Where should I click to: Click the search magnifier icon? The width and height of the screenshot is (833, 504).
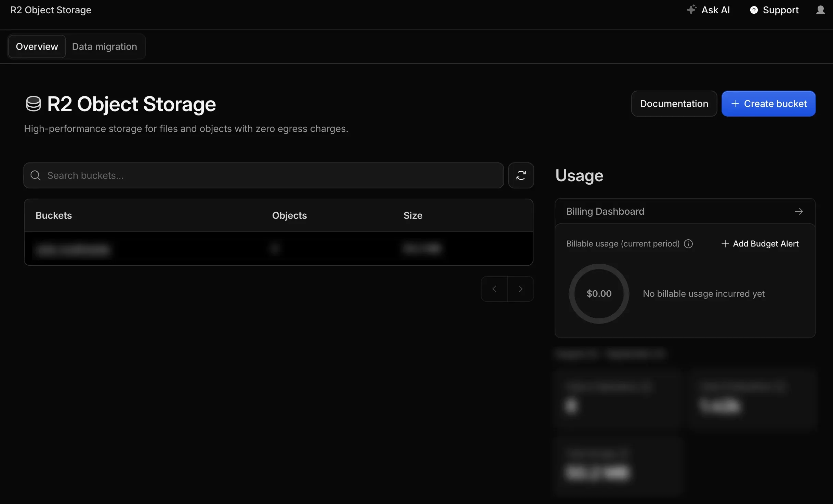tap(36, 175)
